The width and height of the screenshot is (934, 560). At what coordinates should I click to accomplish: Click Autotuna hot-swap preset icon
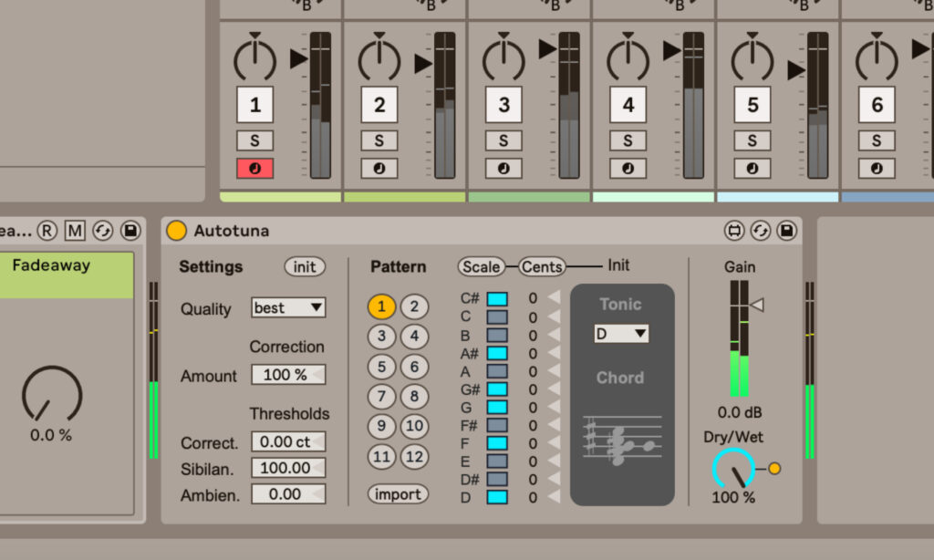tap(760, 231)
